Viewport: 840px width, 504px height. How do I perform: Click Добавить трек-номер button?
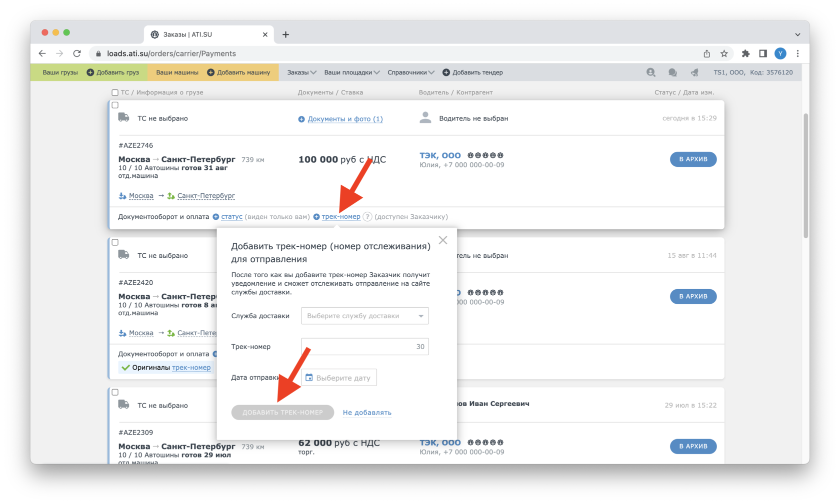(x=282, y=413)
